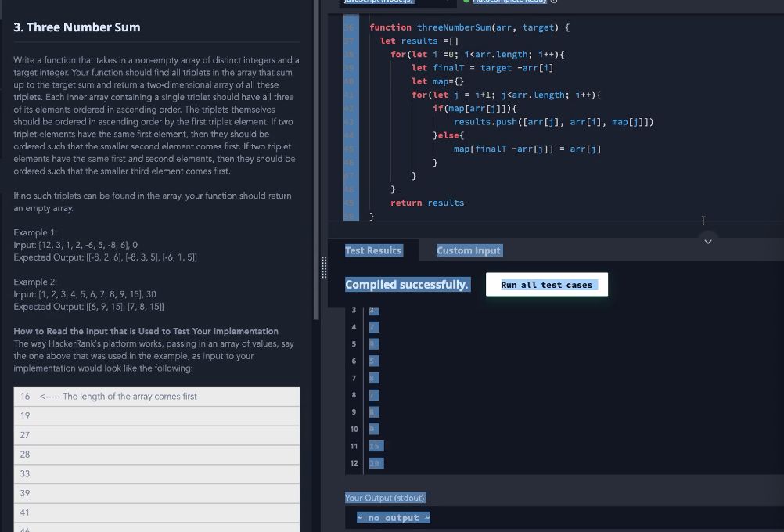
Task: Collapse the test results panel with the chevron
Action: tap(708, 242)
